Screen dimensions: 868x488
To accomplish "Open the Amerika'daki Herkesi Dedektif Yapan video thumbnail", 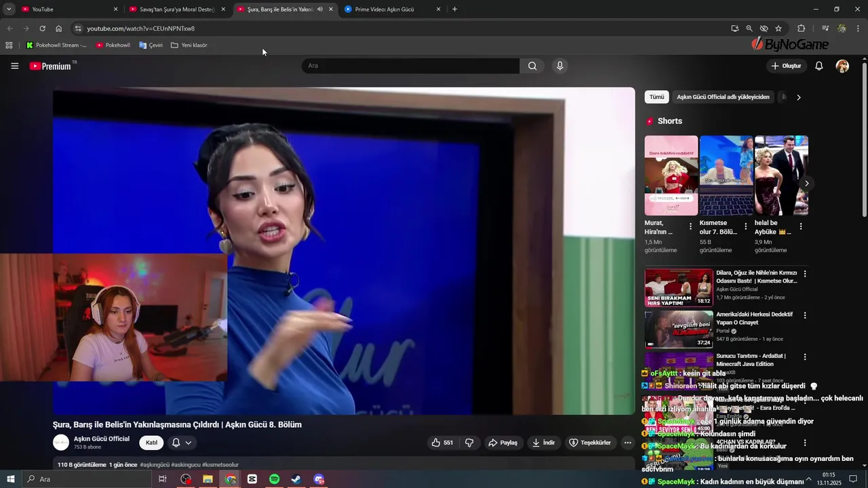I will click(679, 329).
